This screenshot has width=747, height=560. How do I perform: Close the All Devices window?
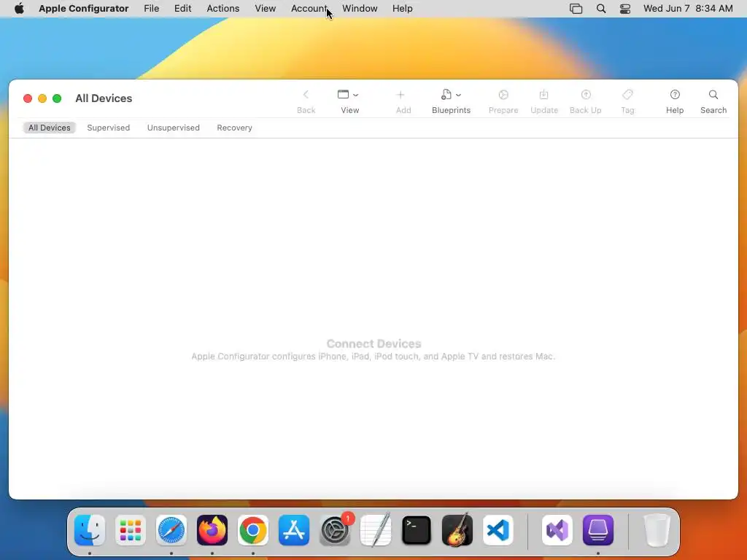28,98
